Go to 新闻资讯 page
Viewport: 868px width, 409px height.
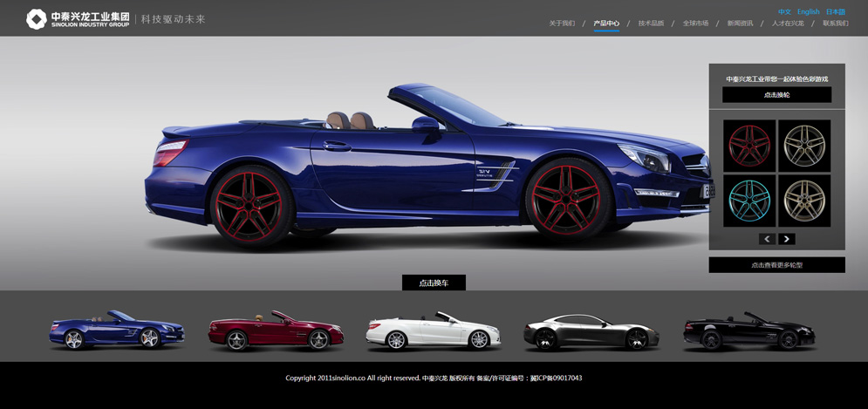pos(740,24)
